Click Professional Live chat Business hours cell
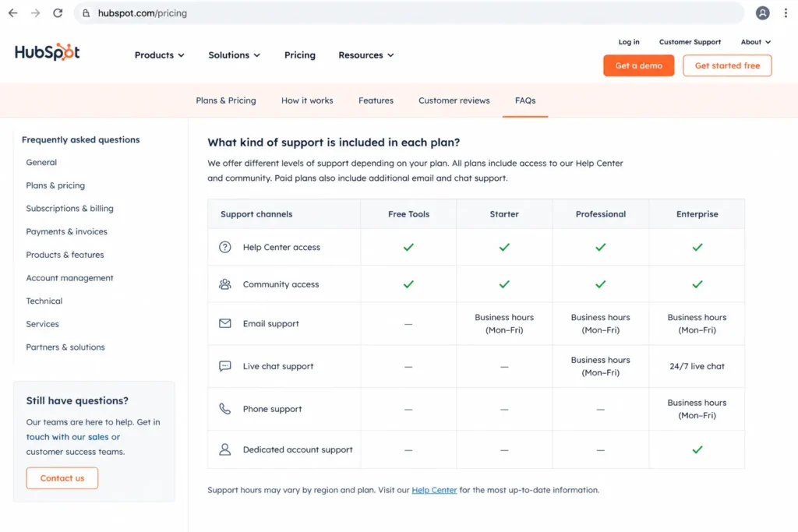 601,366
